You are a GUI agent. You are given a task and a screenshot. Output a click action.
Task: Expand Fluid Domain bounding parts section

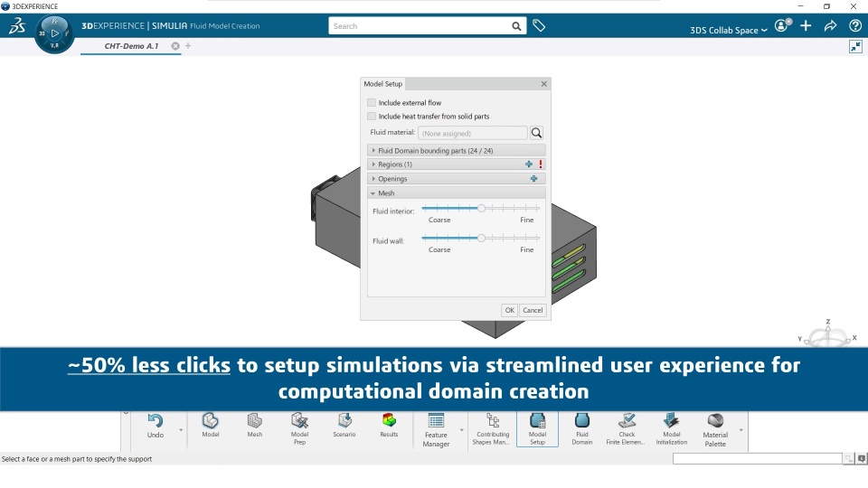(456, 151)
